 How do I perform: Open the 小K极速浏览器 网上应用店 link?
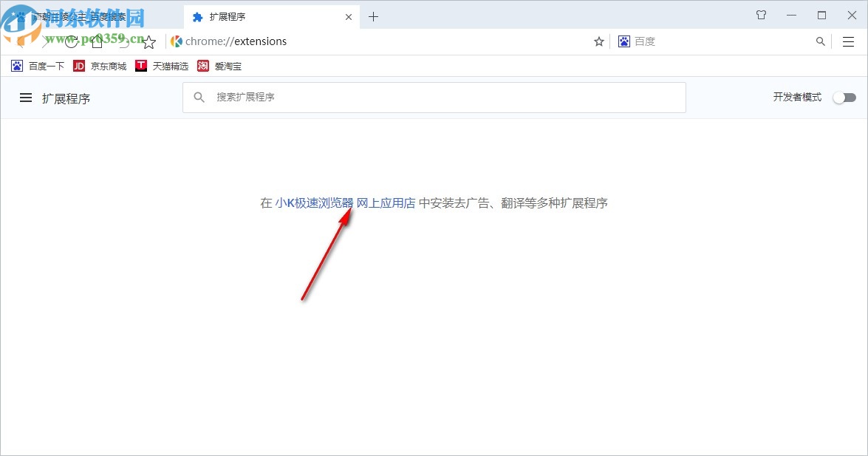[344, 203]
